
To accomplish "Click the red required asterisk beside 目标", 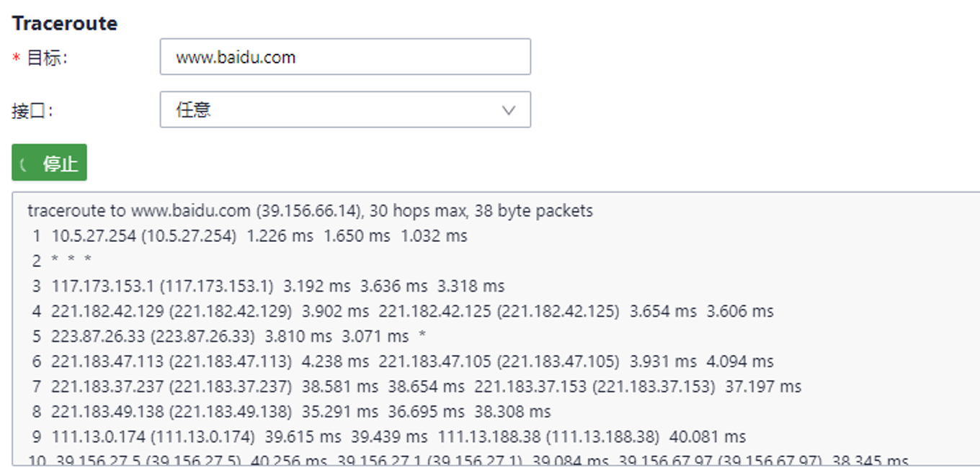I will click(x=16, y=59).
